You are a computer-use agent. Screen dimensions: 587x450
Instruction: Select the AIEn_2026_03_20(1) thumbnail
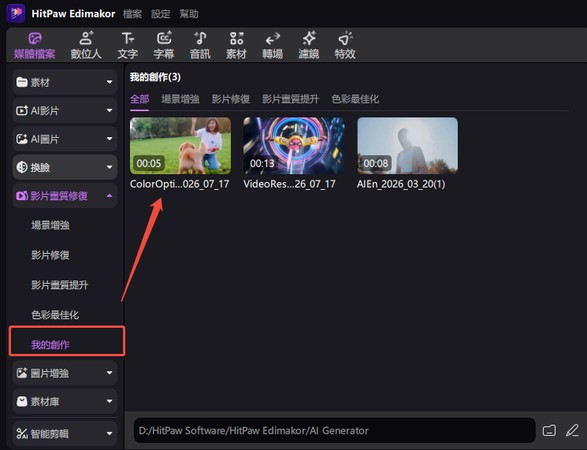(407, 146)
